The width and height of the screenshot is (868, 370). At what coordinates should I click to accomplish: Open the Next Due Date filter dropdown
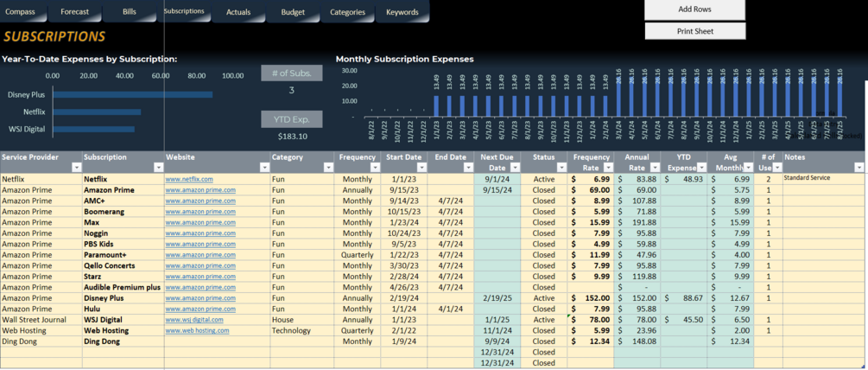click(515, 167)
